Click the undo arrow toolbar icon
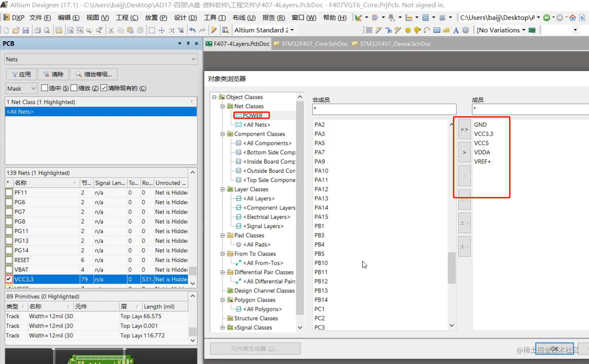589x364 pixels. pos(192,30)
